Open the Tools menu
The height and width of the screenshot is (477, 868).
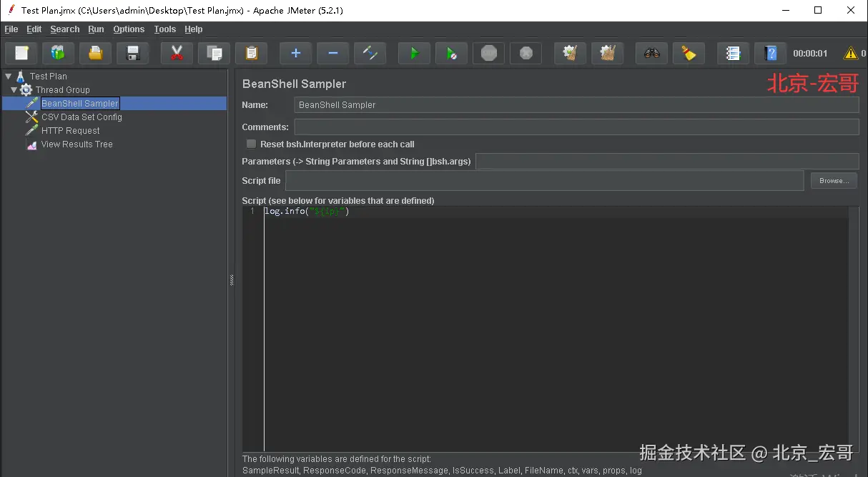click(165, 29)
